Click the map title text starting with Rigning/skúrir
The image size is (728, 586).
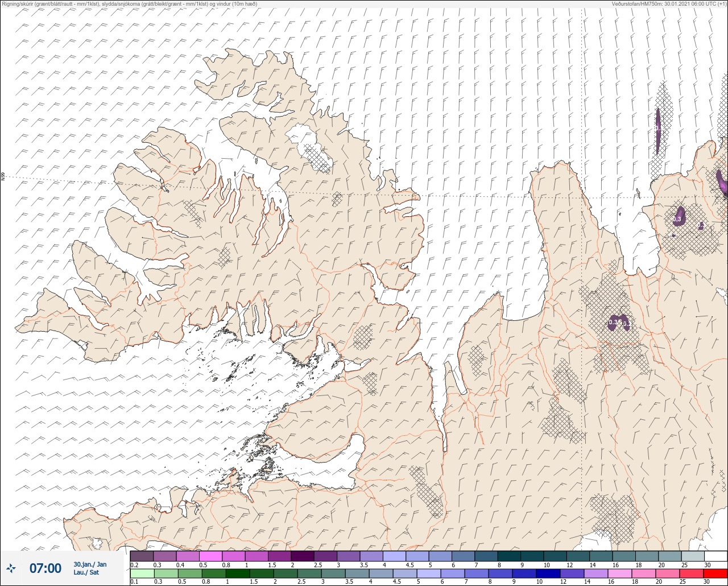130,3
